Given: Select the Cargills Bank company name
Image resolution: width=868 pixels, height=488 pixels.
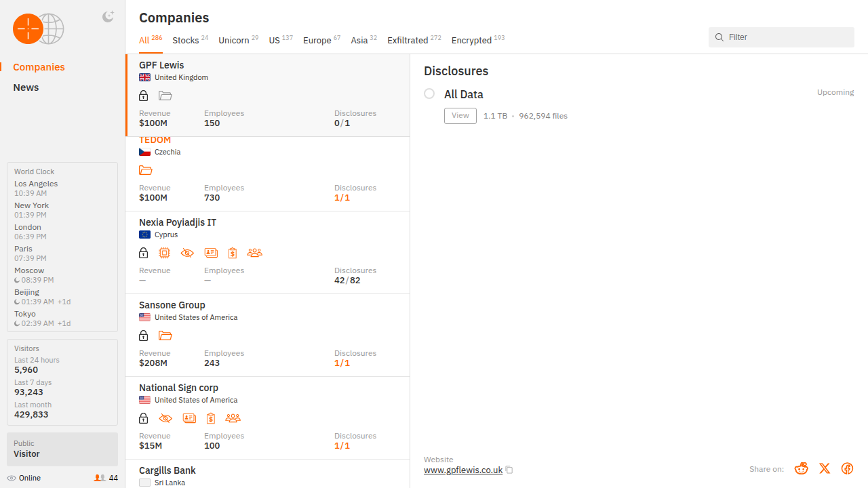Looking at the screenshot, I should tap(167, 470).
